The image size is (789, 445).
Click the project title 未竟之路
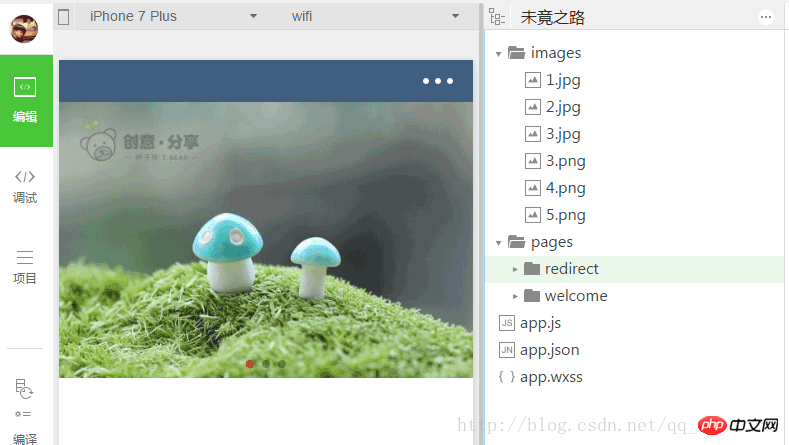553,18
